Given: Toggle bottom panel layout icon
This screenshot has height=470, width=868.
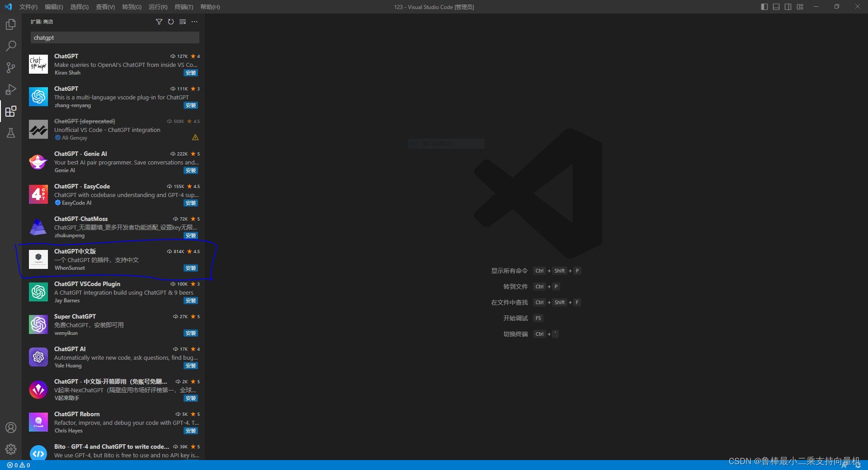Looking at the screenshot, I should (x=776, y=7).
